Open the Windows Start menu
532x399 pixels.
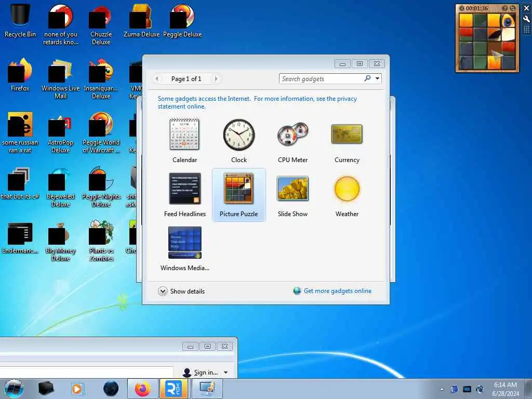tap(14, 389)
